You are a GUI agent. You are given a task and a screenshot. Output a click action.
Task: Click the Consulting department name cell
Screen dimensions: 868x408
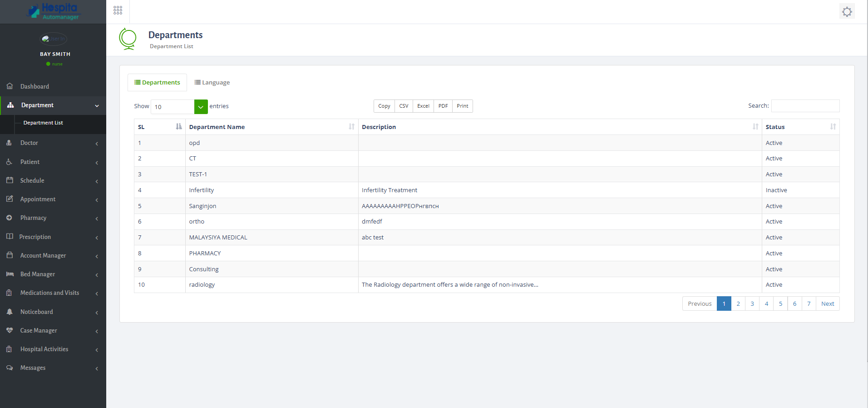pyautogui.click(x=271, y=269)
